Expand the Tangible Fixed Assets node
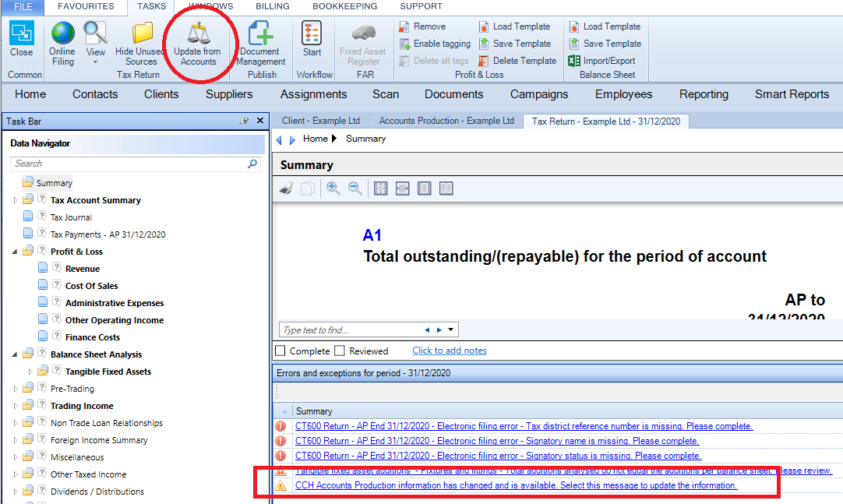The height and width of the screenshot is (504, 843). 30,372
